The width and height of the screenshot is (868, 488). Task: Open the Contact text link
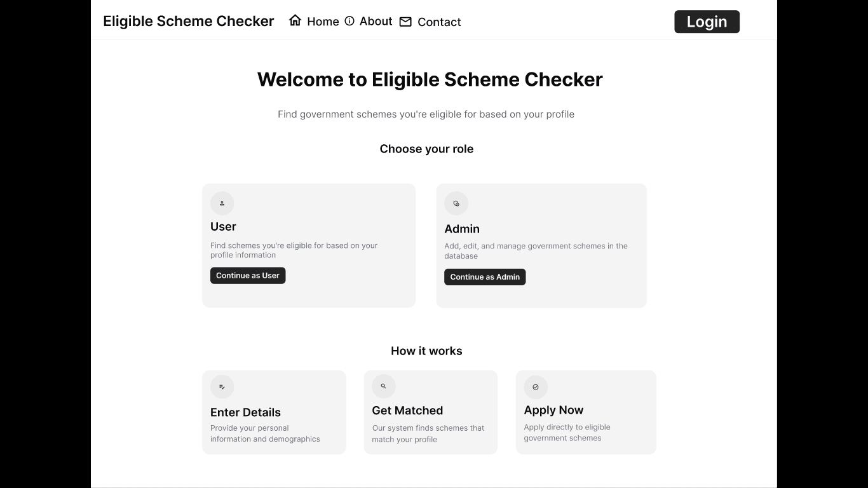click(439, 22)
